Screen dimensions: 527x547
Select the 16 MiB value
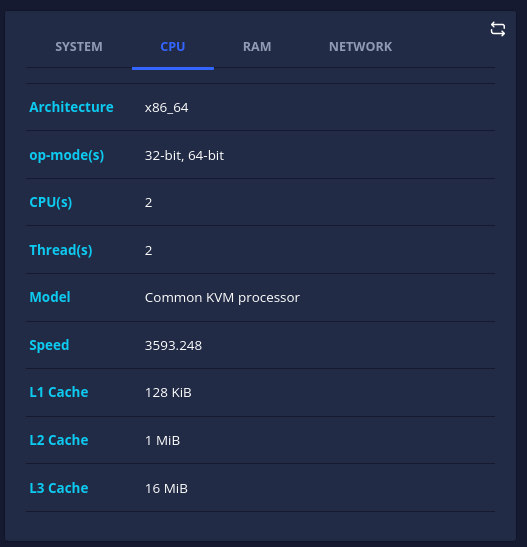point(166,488)
